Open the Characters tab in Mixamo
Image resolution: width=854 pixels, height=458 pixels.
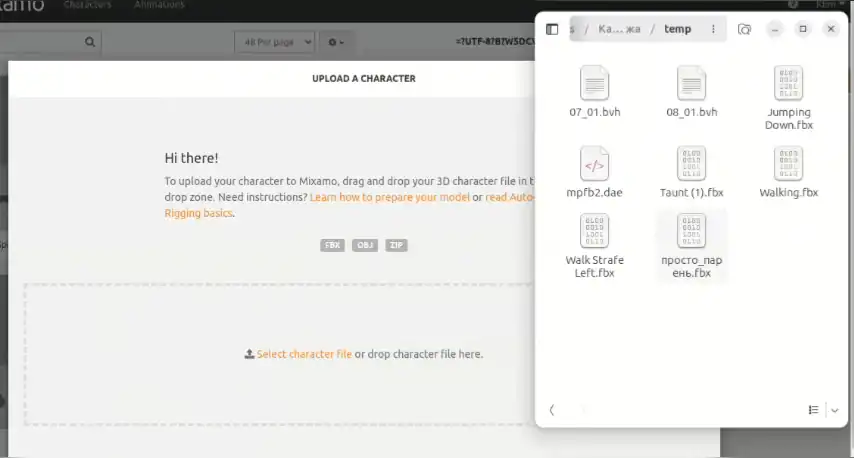(87, 5)
